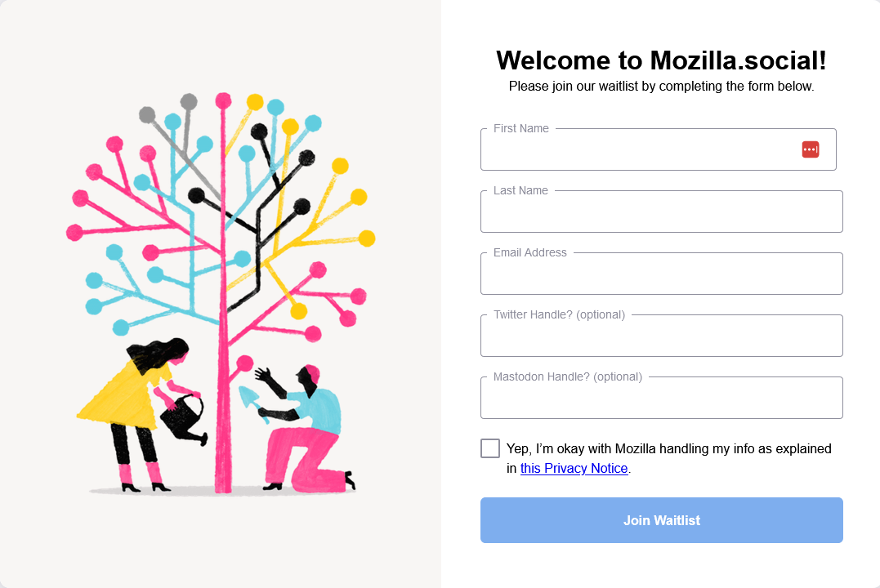This screenshot has height=588, width=880.
Task: Open this Privacy Notice link
Action: (x=574, y=468)
